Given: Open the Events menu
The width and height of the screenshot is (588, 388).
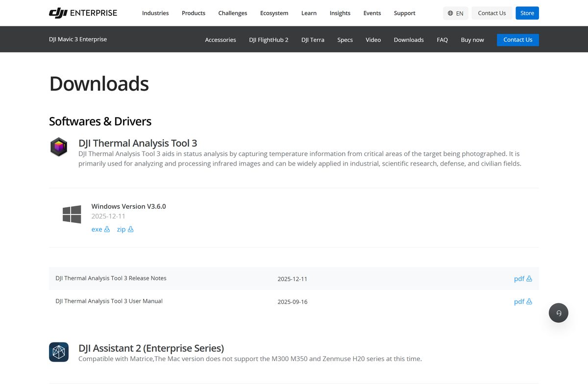Looking at the screenshot, I should coord(372,13).
